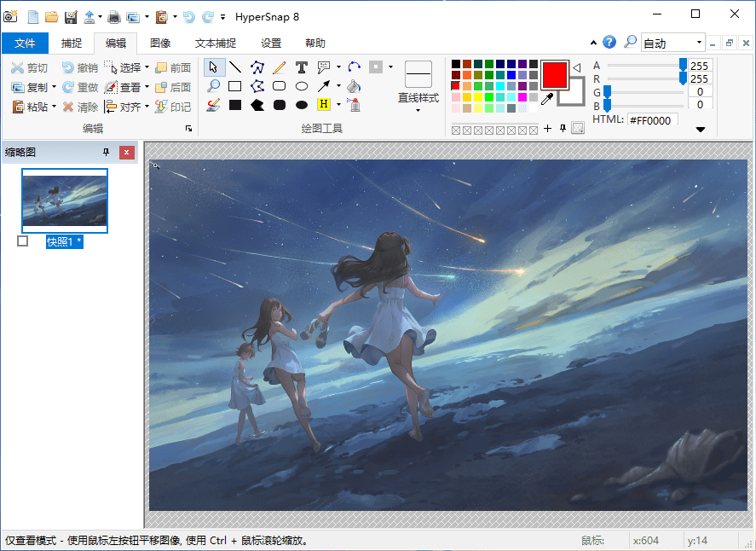Image resolution: width=756 pixels, height=551 pixels.
Task: Select the paint bucket fill tool
Action: pos(354,86)
